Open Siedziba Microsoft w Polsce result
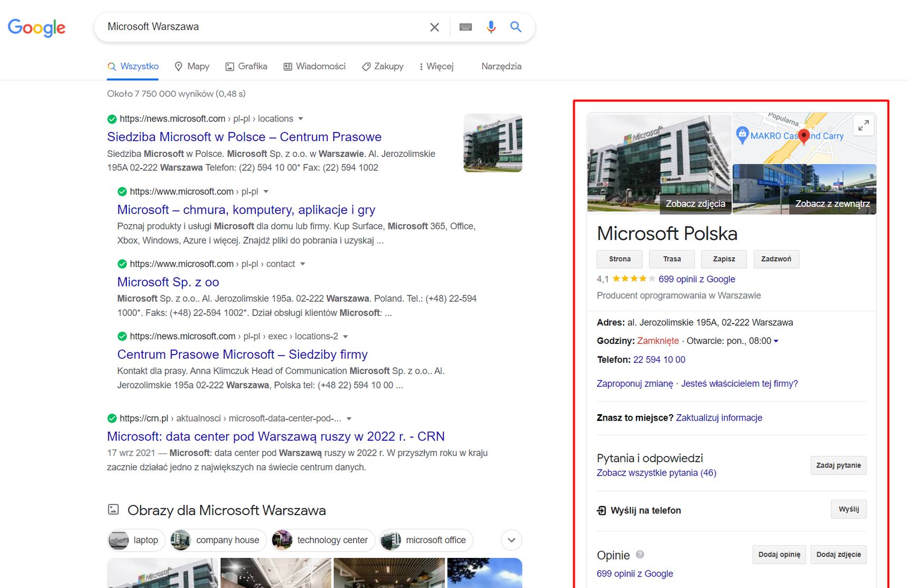Viewport: 909px width, 588px height. [x=244, y=137]
